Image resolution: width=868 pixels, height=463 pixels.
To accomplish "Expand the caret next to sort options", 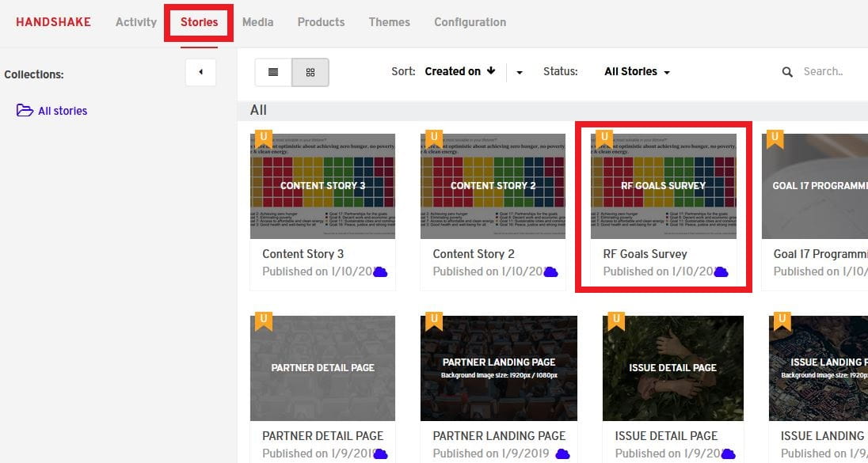I will (520, 72).
